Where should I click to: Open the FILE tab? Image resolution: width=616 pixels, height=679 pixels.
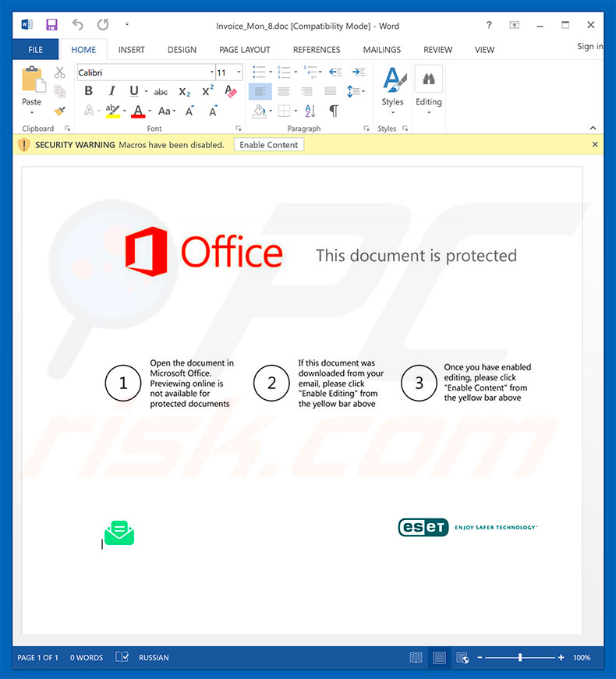36,49
